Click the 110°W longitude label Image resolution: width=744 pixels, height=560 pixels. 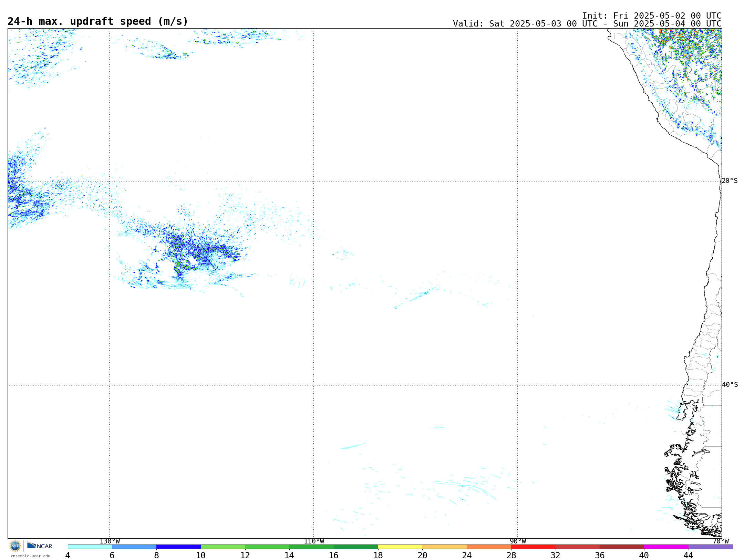pyautogui.click(x=314, y=541)
